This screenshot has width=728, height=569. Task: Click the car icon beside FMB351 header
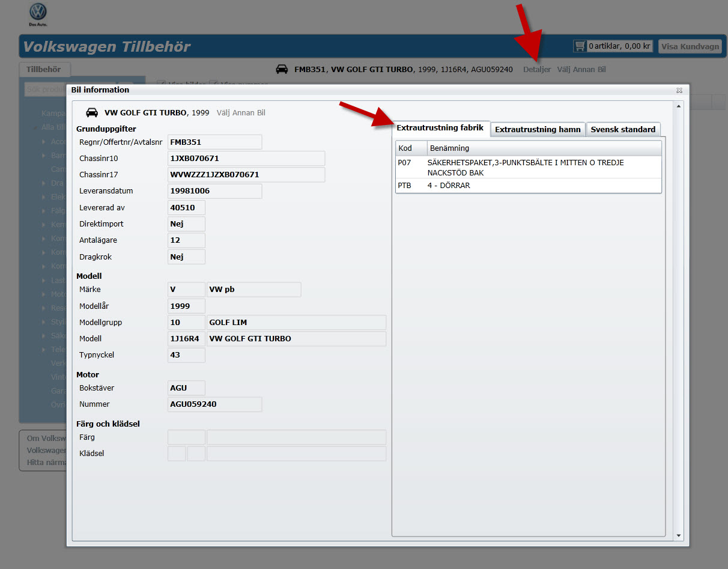[282, 70]
